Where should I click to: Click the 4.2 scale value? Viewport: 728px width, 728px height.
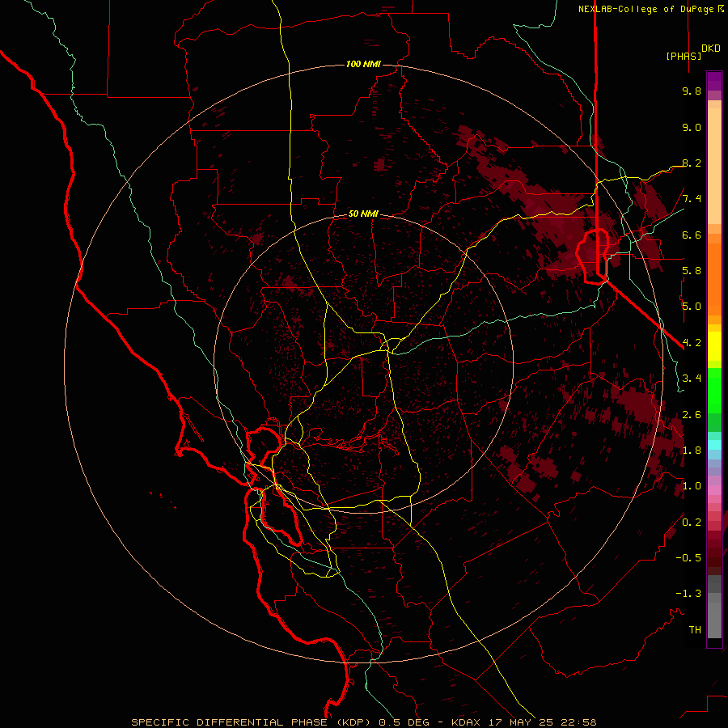pos(692,343)
